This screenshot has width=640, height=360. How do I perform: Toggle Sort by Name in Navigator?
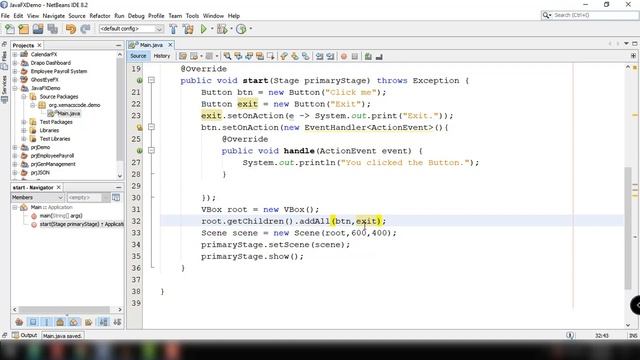pyautogui.click(x=104, y=322)
